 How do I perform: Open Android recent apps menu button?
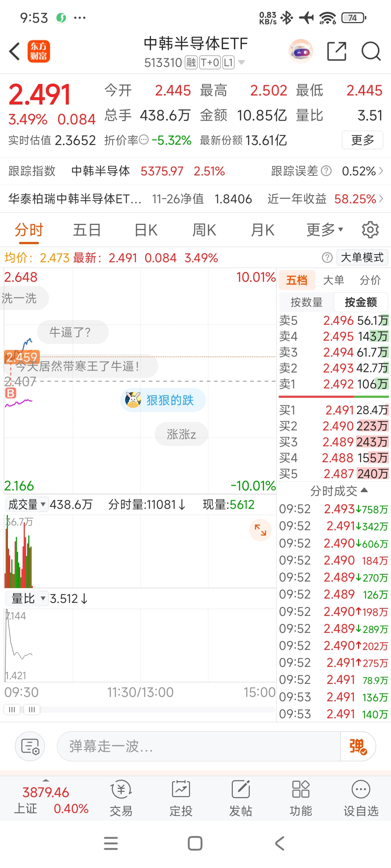point(111,843)
